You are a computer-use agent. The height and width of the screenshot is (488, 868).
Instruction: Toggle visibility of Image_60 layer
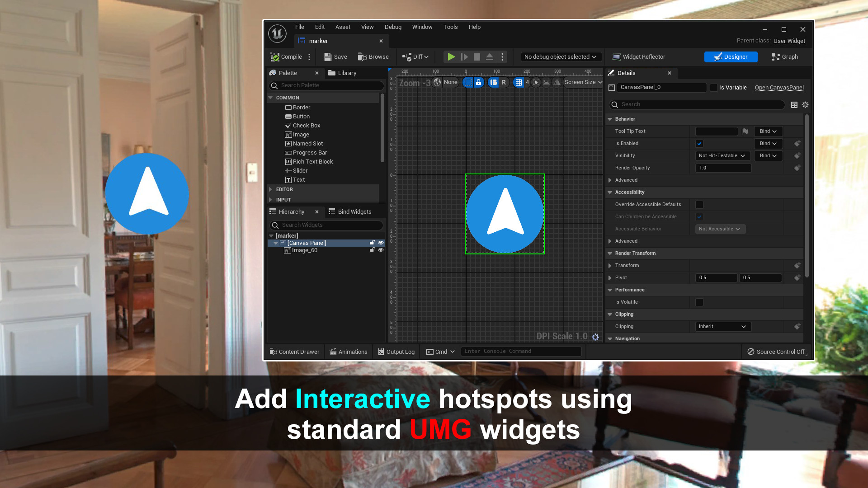tap(381, 250)
